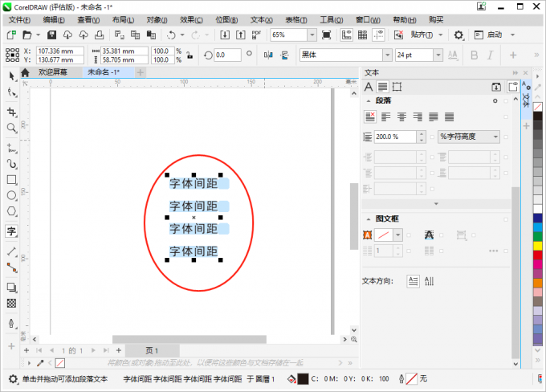Image resolution: width=546 pixels, height=392 pixels.
Task: Select the Crop tool
Action: pyautogui.click(x=11, y=111)
